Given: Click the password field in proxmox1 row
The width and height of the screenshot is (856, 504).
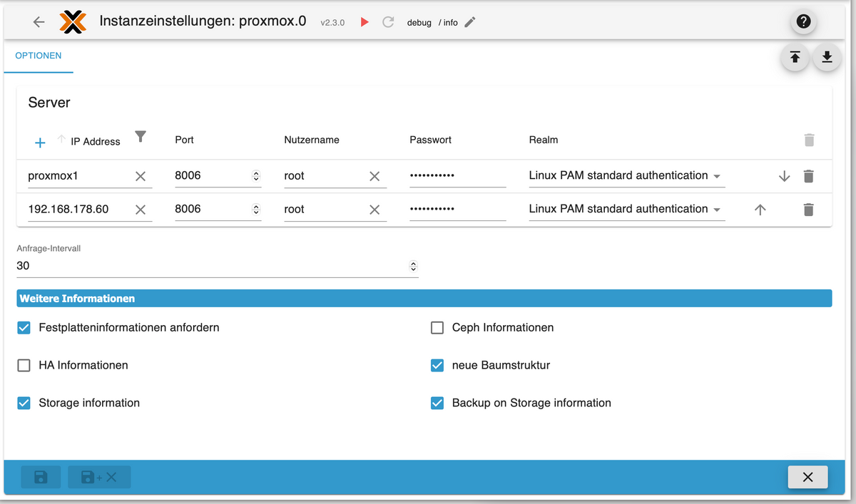Looking at the screenshot, I should coord(458,176).
